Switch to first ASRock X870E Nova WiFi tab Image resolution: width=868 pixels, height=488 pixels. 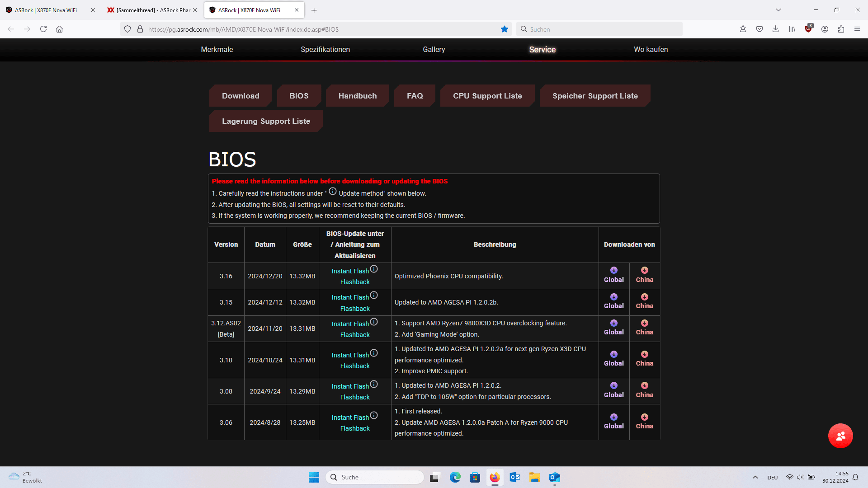pos(46,10)
